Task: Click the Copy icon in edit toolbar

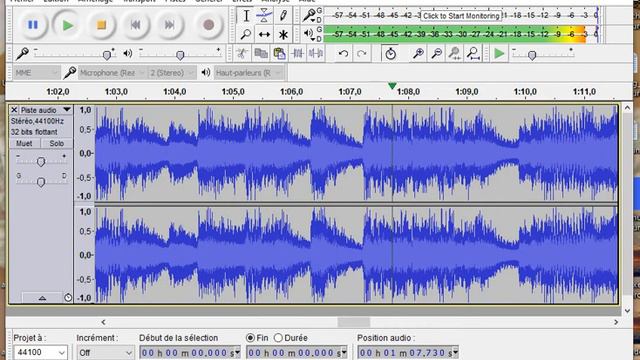Action: point(261,53)
